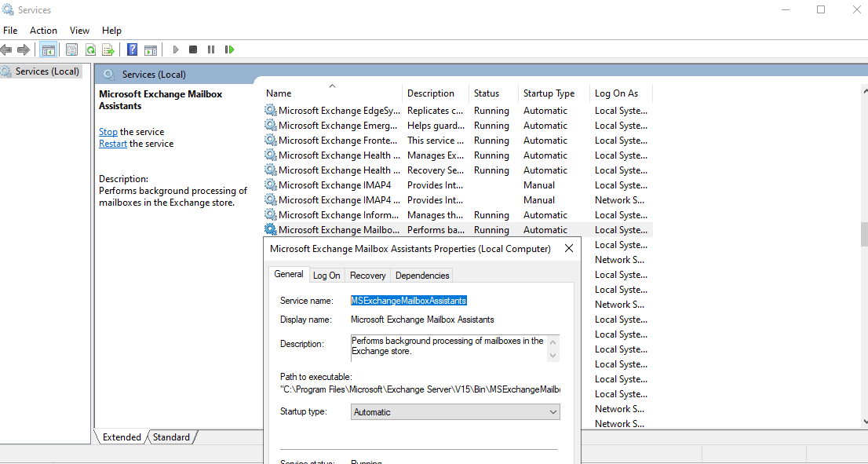868x464 pixels.
Task: Click services list scrollbar down arrow
Action: pyautogui.click(x=865, y=422)
